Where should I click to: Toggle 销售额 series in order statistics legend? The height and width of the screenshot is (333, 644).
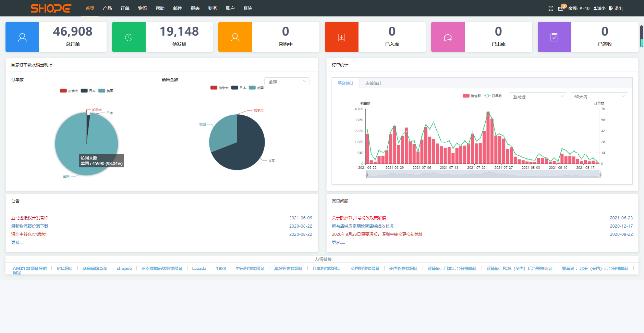pyautogui.click(x=472, y=96)
